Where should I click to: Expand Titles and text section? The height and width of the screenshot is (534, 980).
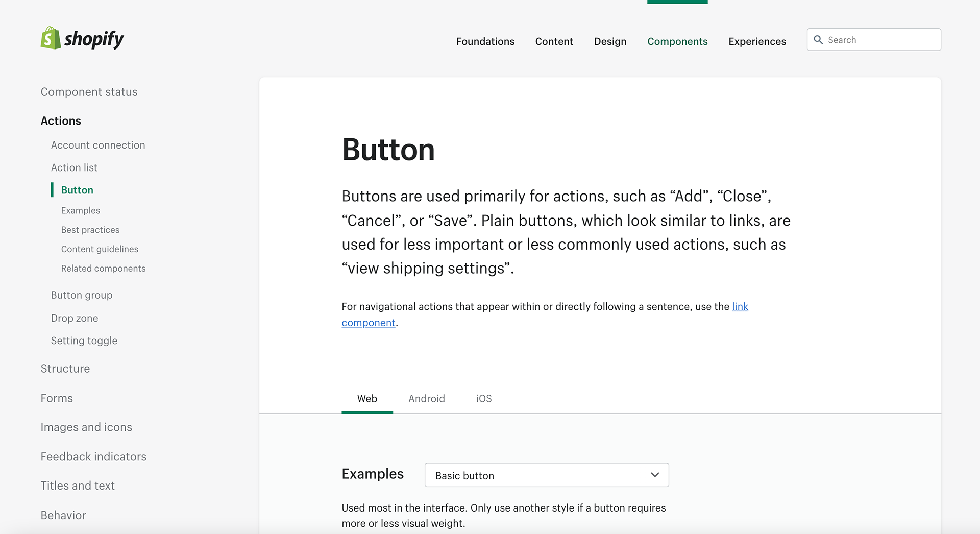(78, 486)
